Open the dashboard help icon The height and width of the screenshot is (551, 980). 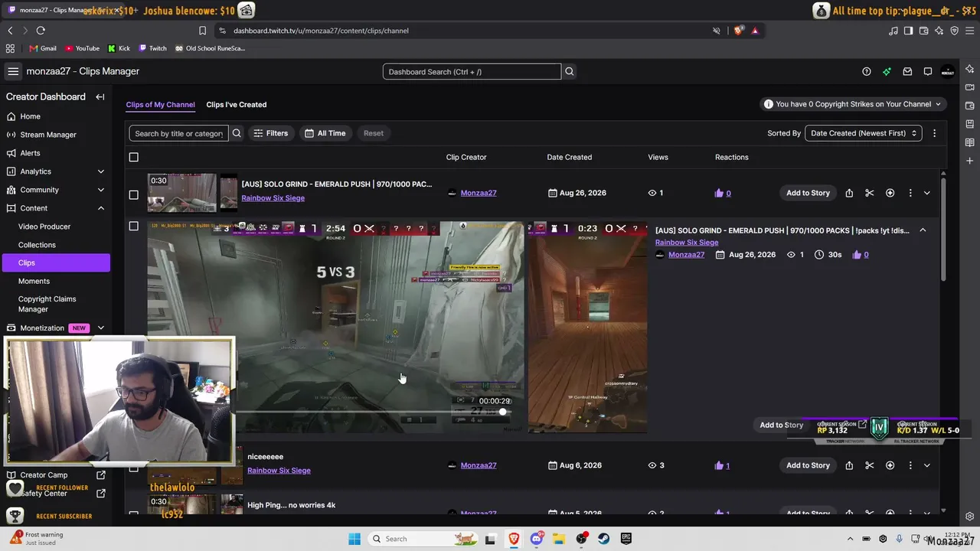click(x=867, y=72)
